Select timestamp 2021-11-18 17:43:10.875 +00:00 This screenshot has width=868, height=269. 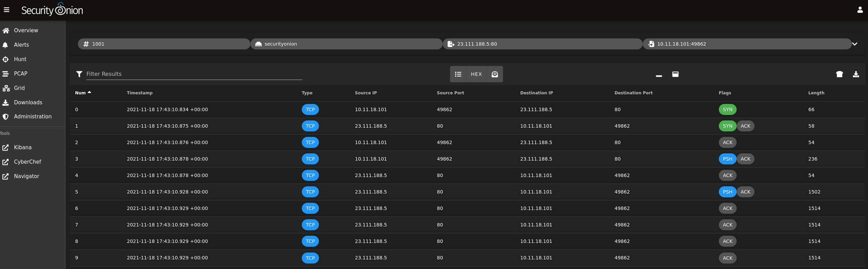pyautogui.click(x=167, y=126)
